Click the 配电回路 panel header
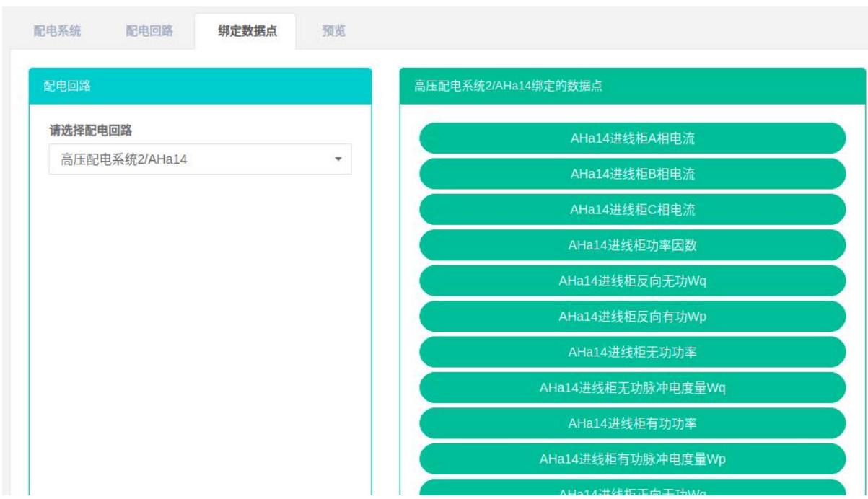 pos(200,87)
